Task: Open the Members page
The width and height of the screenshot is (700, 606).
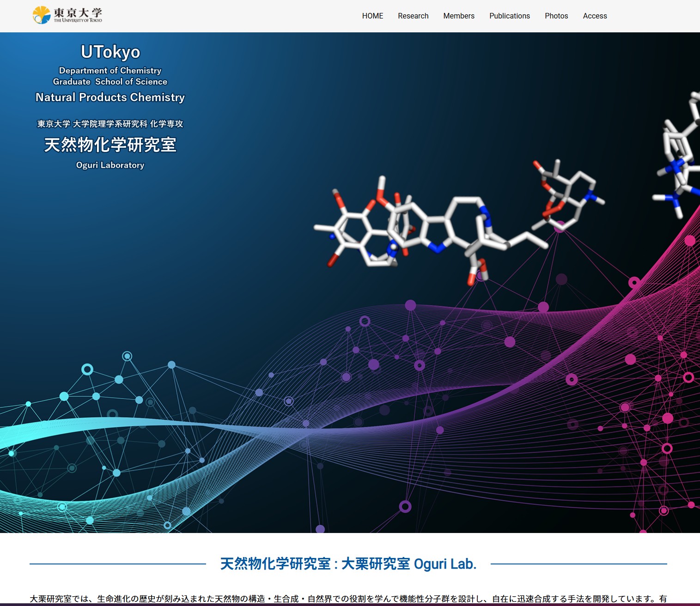Action: (x=458, y=16)
